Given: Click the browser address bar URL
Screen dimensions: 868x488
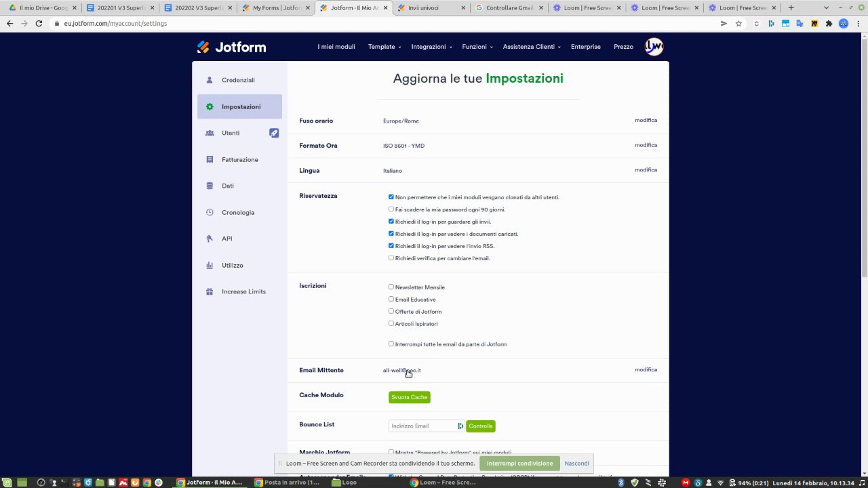Looking at the screenshot, I should 115,23.
